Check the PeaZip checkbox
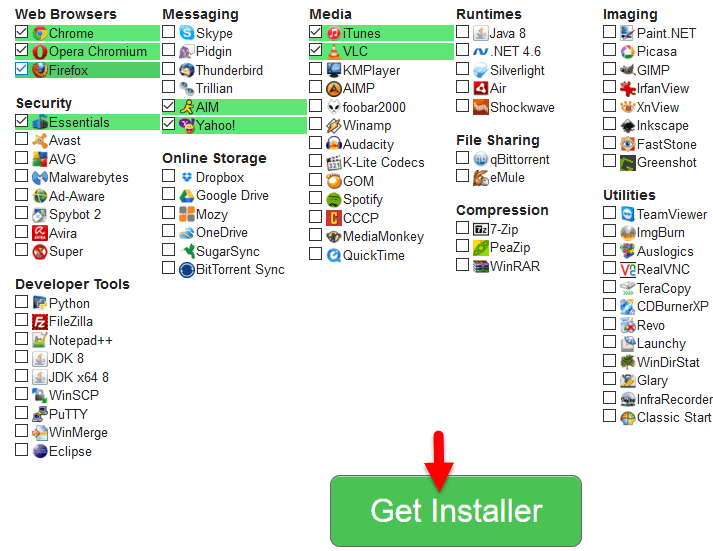Image resolution: width=713 pixels, height=551 pixels. point(462,245)
